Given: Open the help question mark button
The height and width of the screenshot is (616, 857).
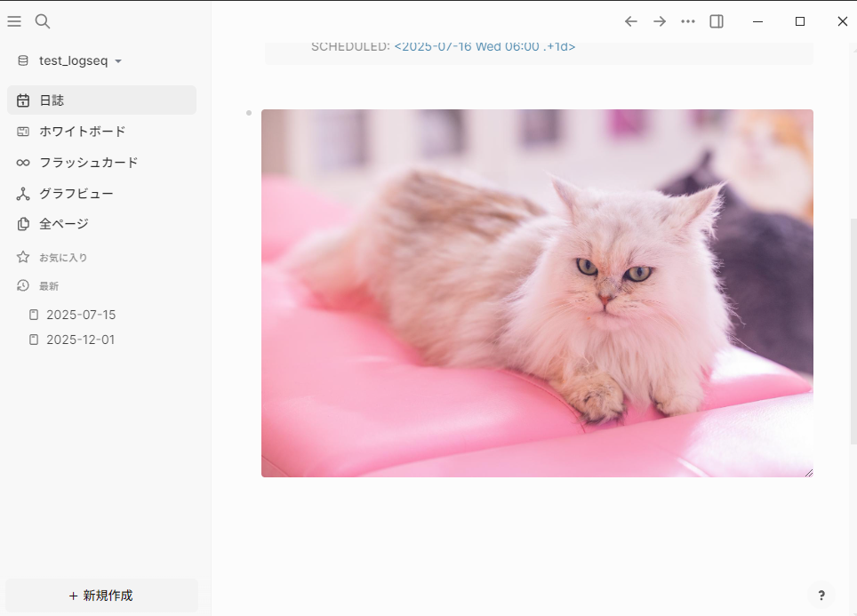Looking at the screenshot, I should 821,596.
